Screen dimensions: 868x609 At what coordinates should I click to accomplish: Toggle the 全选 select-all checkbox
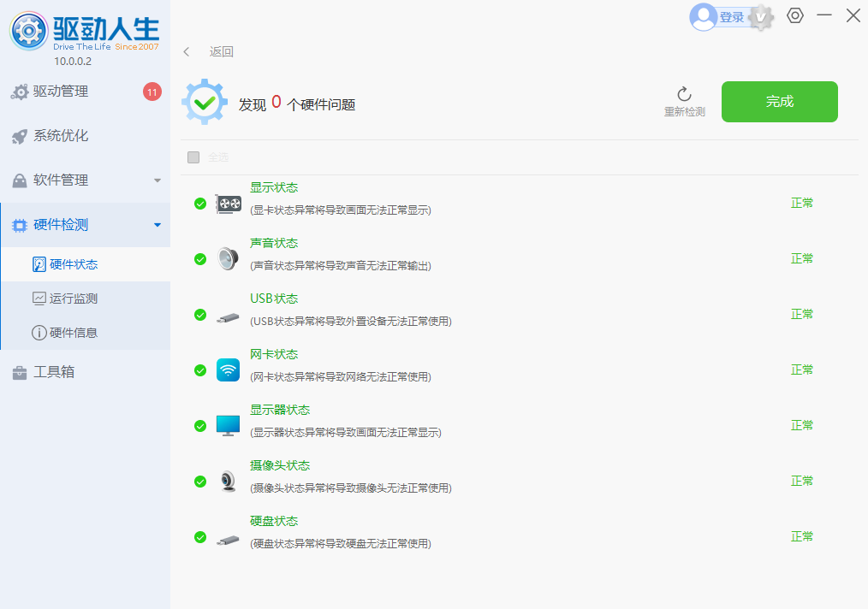click(193, 157)
